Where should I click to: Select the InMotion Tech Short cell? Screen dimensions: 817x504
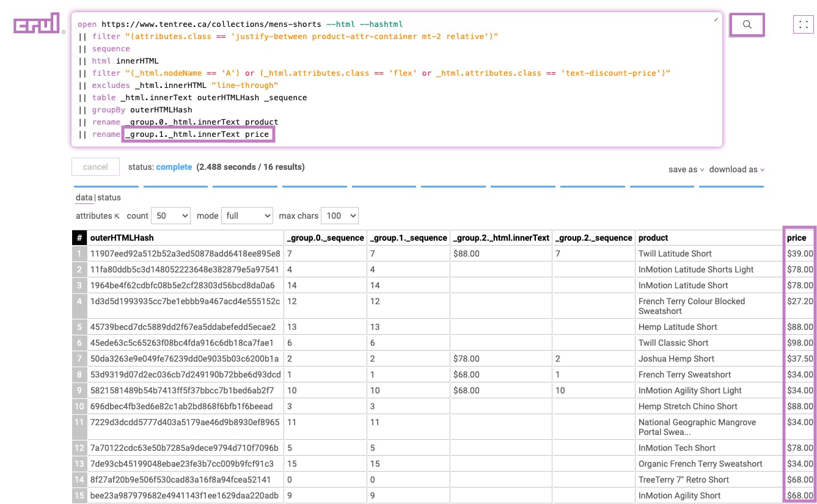(709, 448)
